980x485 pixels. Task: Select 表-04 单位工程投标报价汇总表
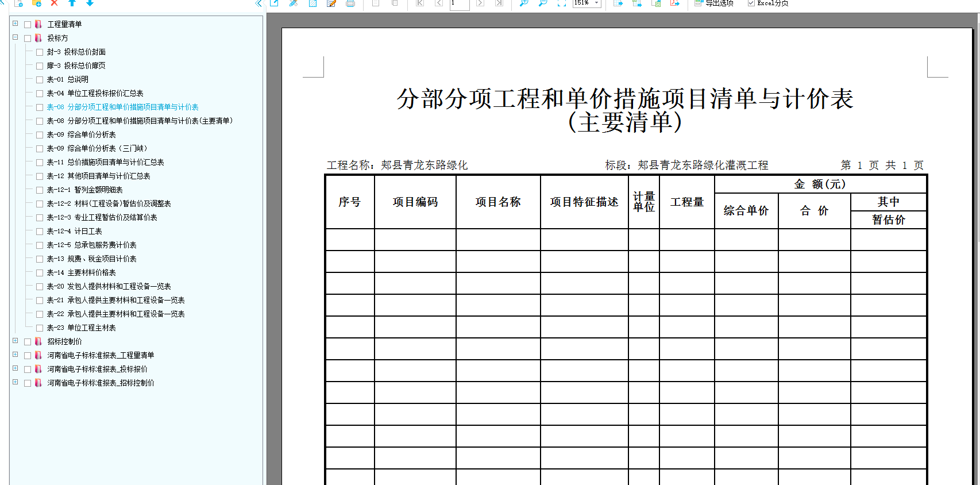tap(95, 94)
